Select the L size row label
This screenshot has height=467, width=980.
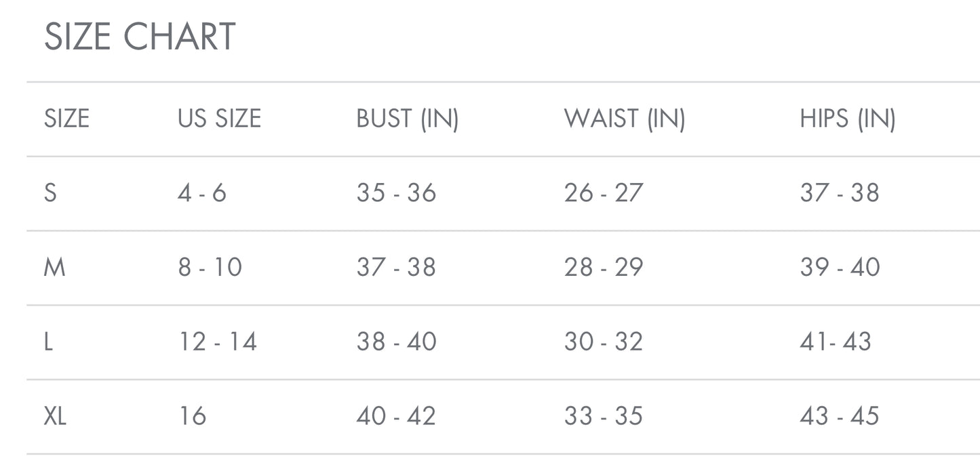pos(48,342)
